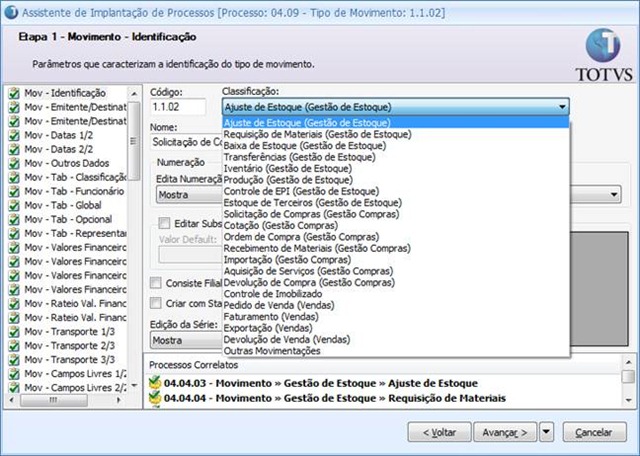Click the process icon for 04.04.03 Ajuste de Estoque

pyautogui.click(x=155, y=383)
